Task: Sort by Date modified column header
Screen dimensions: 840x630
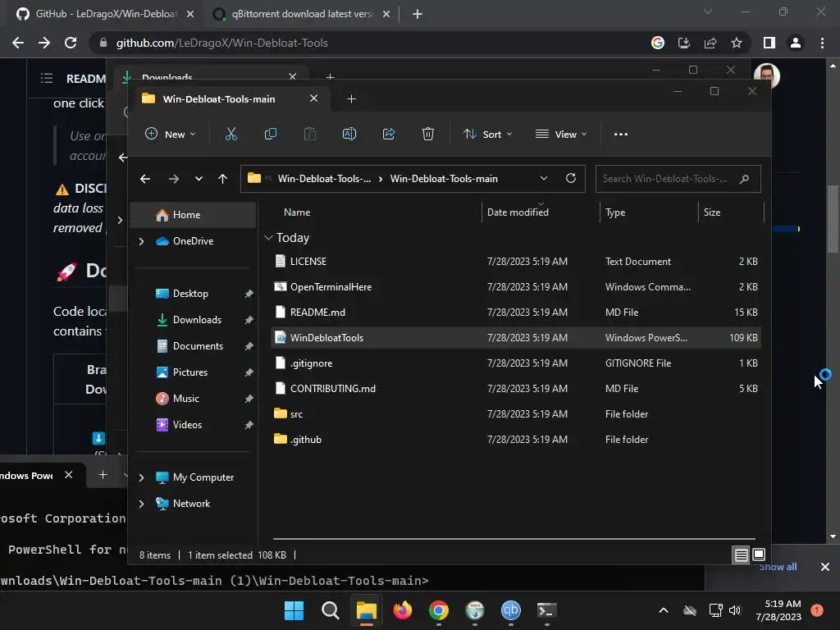Action: [518, 212]
